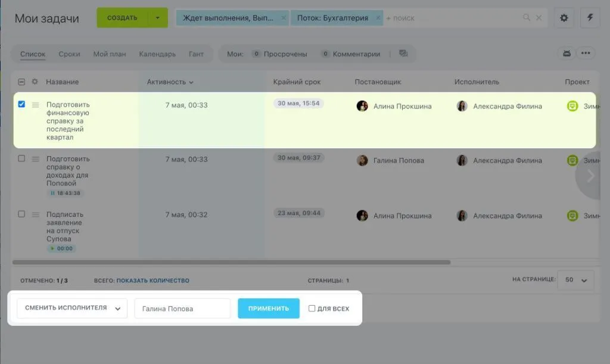
Task: Click the horizontal table scrollbar
Action: 231,262
